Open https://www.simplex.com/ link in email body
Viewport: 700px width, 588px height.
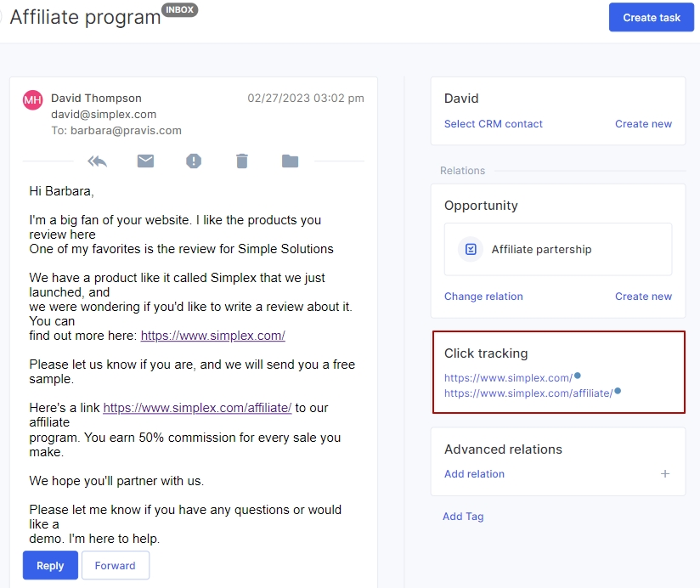213,336
